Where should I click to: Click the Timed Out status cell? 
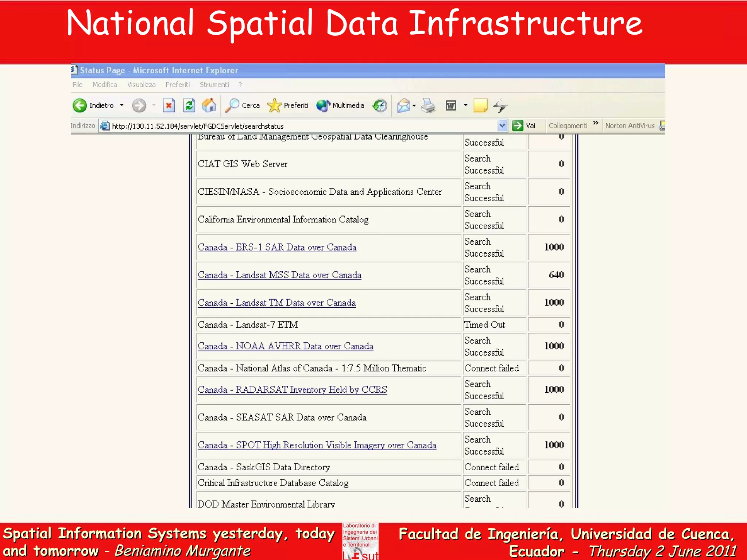click(495, 324)
